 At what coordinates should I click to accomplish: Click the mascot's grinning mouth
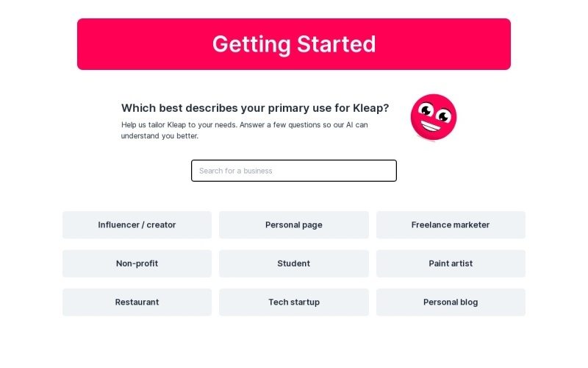[x=430, y=126]
